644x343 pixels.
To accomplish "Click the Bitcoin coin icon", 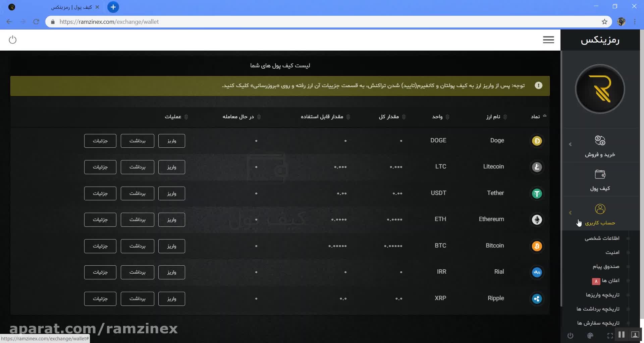I will pyautogui.click(x=537, y=246).
